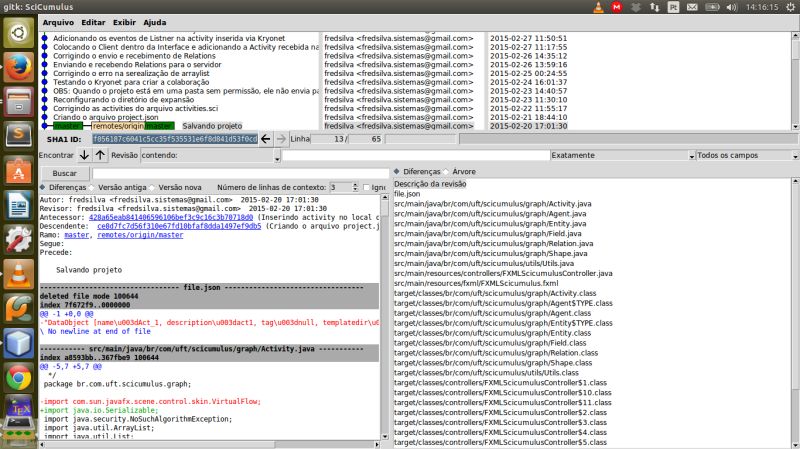Open the red MEGA tray indicator

(x=617, y=7)
